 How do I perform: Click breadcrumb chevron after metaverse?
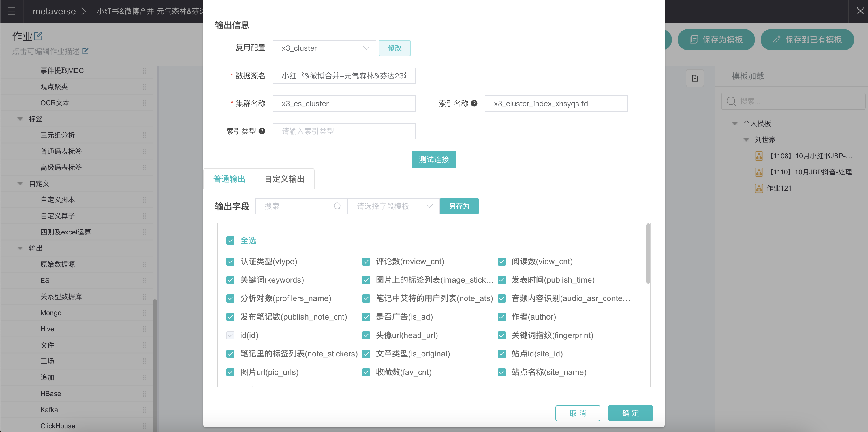tap(84, 11)
